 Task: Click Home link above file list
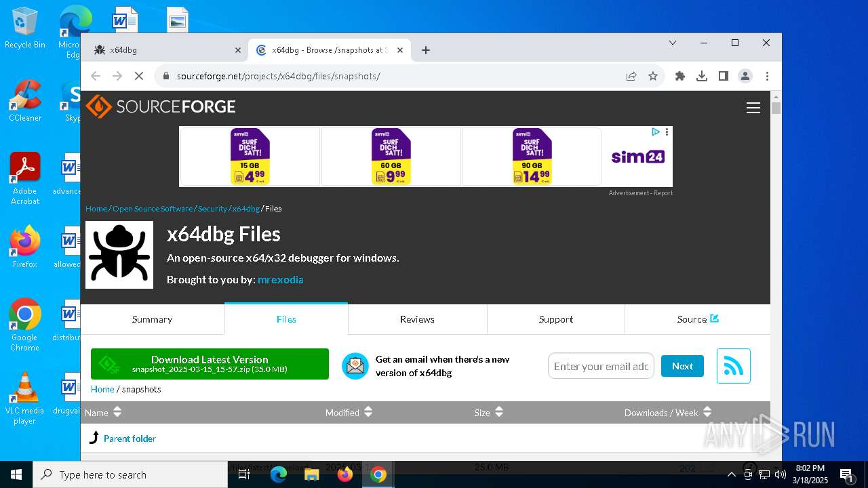point(102,389)
